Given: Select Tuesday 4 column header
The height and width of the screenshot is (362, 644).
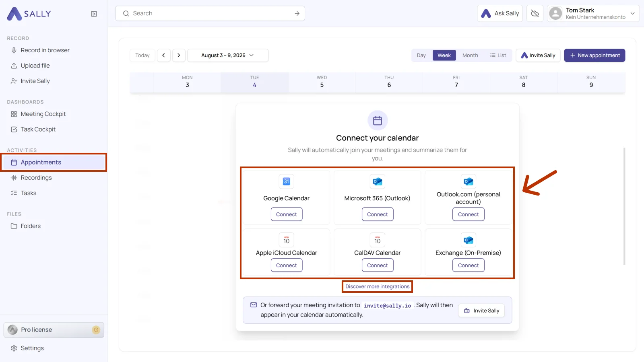Looking at the screenshot, I should pyautogui.click(x=254, y=82).
